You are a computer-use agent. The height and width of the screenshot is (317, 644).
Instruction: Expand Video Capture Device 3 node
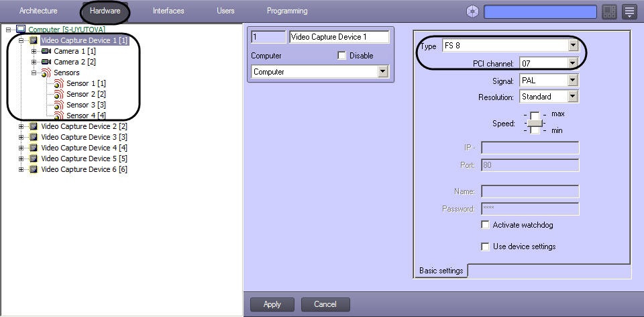click(21, 137)
